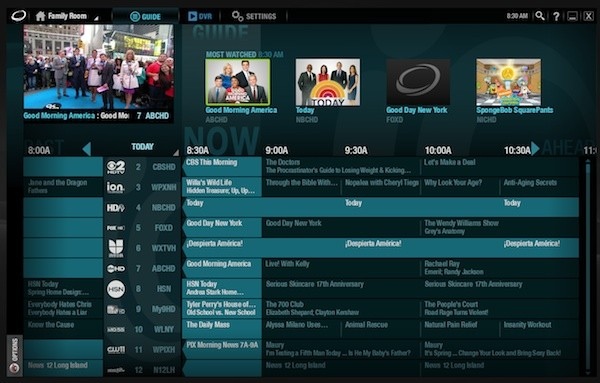Go back in time with left arrow
The height and width of the screenshot is (383, 600).
(87, 149)
